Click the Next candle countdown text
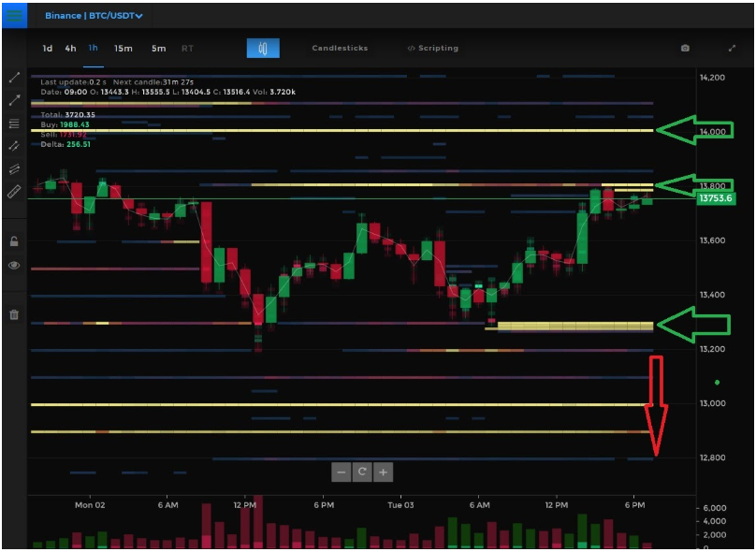 pos(153,82)
